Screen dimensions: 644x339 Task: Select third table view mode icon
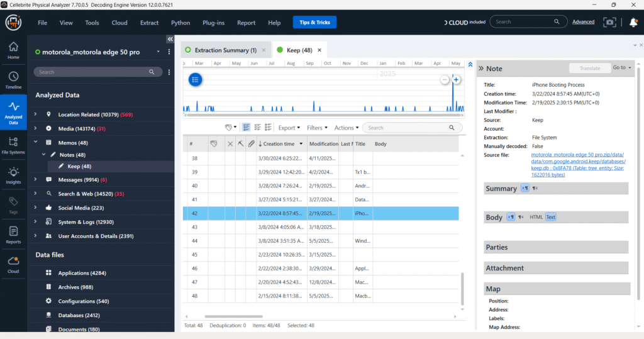tap(268, 128)
